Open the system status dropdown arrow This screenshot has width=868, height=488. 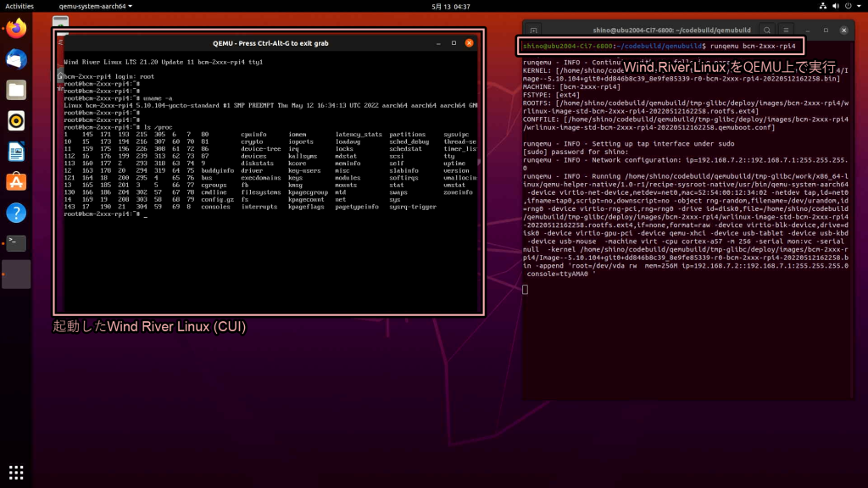pos(860,7)
